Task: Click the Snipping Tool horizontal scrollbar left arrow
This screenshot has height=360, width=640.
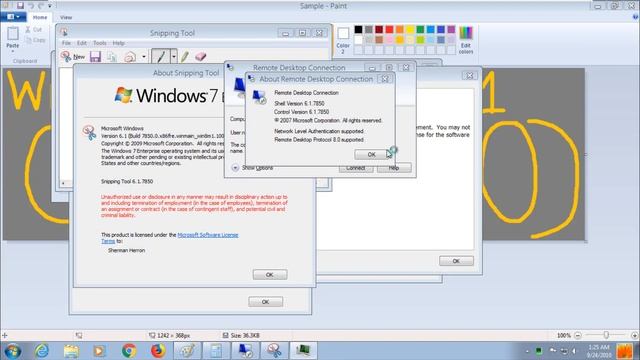Action: (x=63, y=183)
